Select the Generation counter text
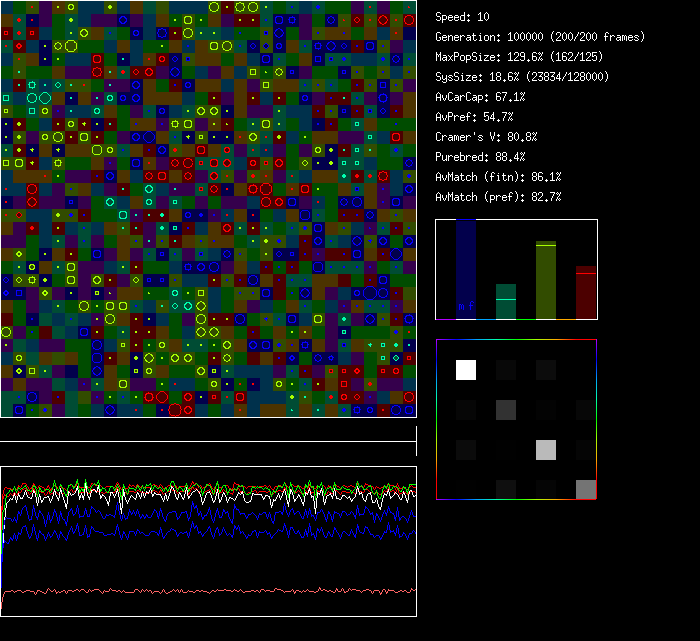Screen dimensions: 700x641 pyautogui.click(x=540, y=37)
